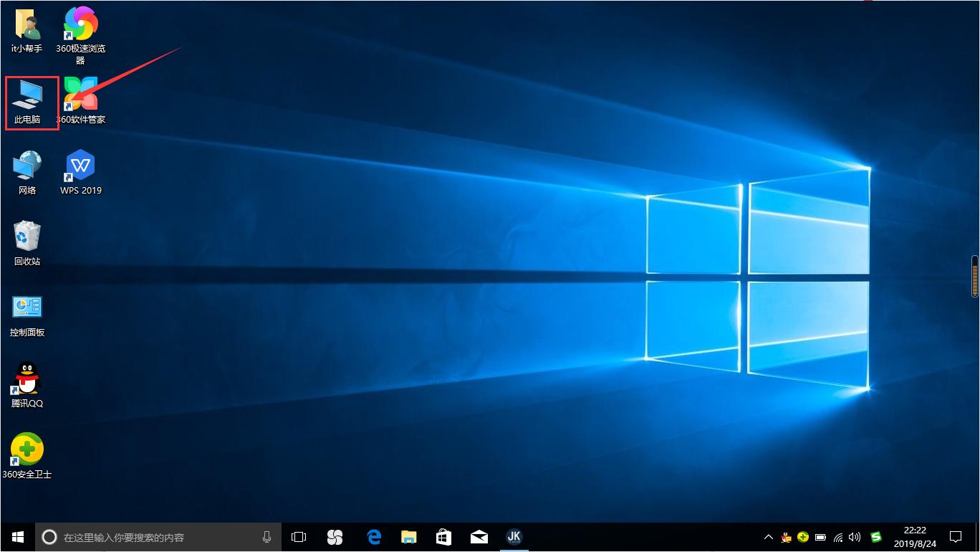The width and height of the screenshot is (980, 552).
Task: Launch Microsoft Edge from the taskbar
Action: tap(373, 537)
